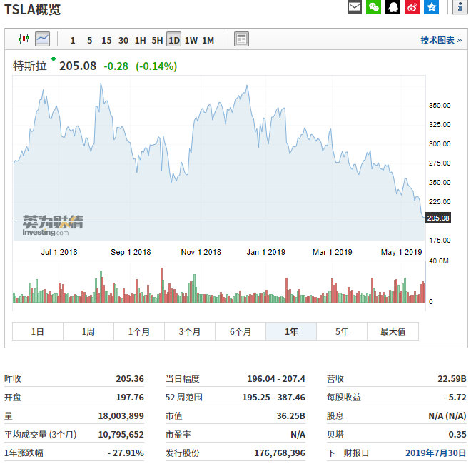Click 营收 value 22.59B
Viewport: 476px width, 469px height.
(452, 379)
